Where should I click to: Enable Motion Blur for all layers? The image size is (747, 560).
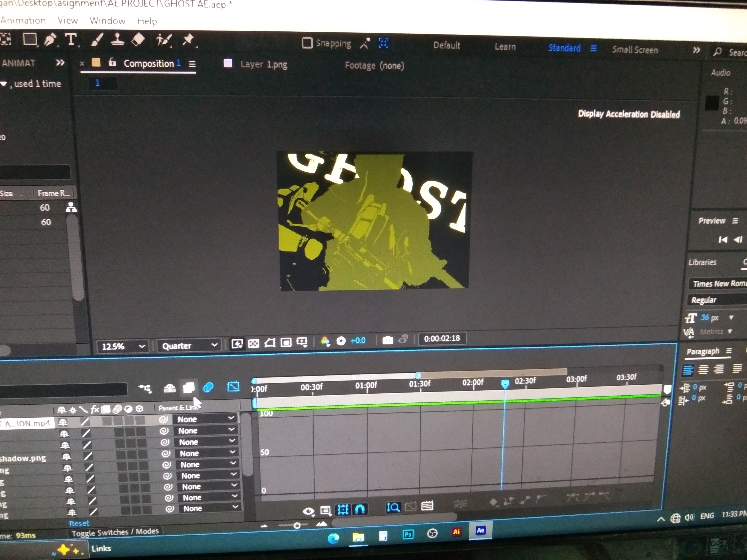click(x=189, y=388)
